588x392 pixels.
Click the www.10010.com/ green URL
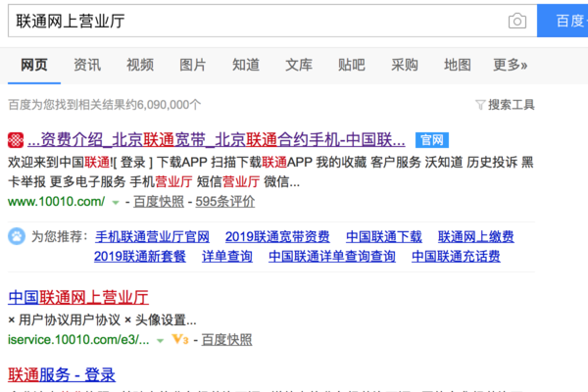56,202
